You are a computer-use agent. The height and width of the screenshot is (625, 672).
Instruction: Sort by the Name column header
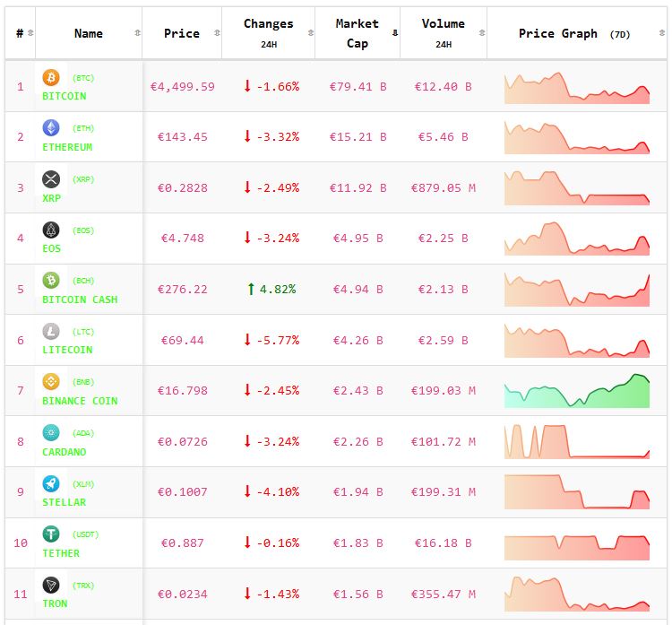click(89, 33)
